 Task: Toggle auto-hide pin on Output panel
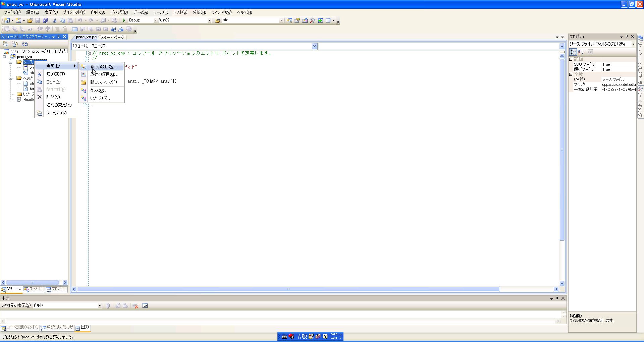point(557,298)
